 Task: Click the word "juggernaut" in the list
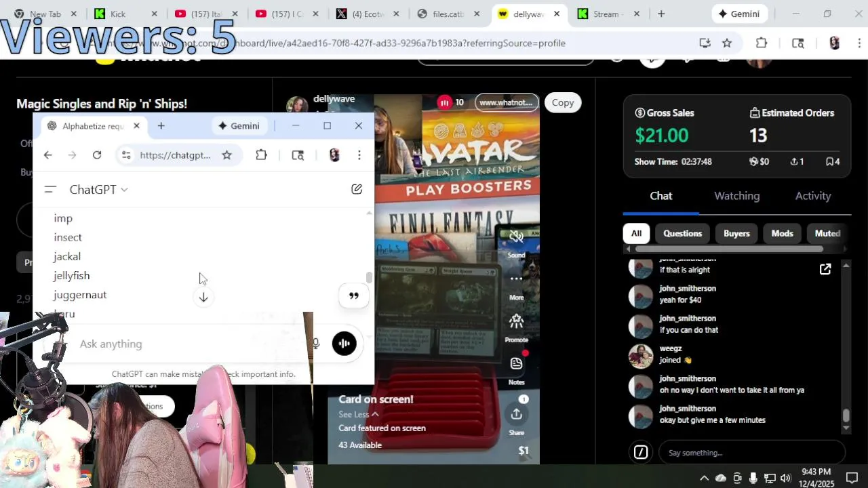click(x=80, y=295)
